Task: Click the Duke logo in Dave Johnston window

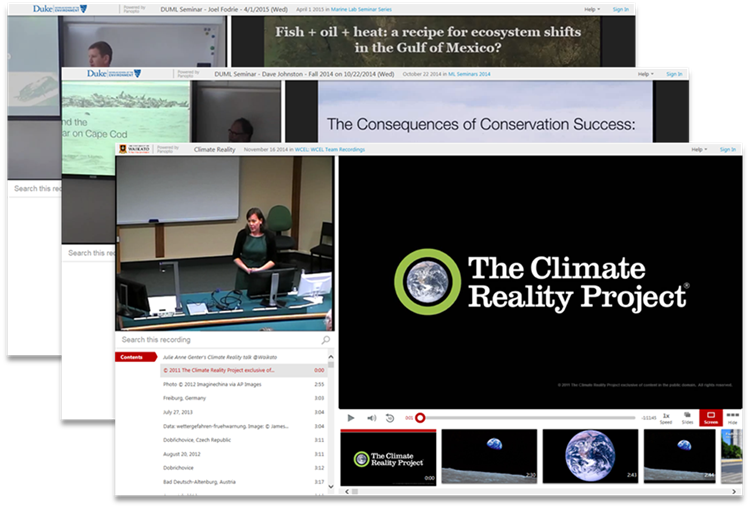Action: (114, 73)
